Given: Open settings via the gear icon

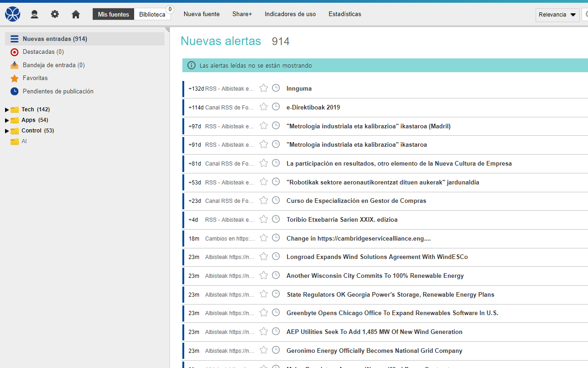Looking at the screenshot, I should (55, 14).
